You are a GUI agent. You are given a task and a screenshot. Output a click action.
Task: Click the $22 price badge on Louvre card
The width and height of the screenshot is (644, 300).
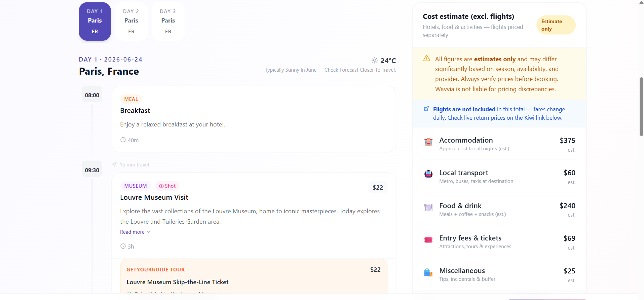click(378, 188)
